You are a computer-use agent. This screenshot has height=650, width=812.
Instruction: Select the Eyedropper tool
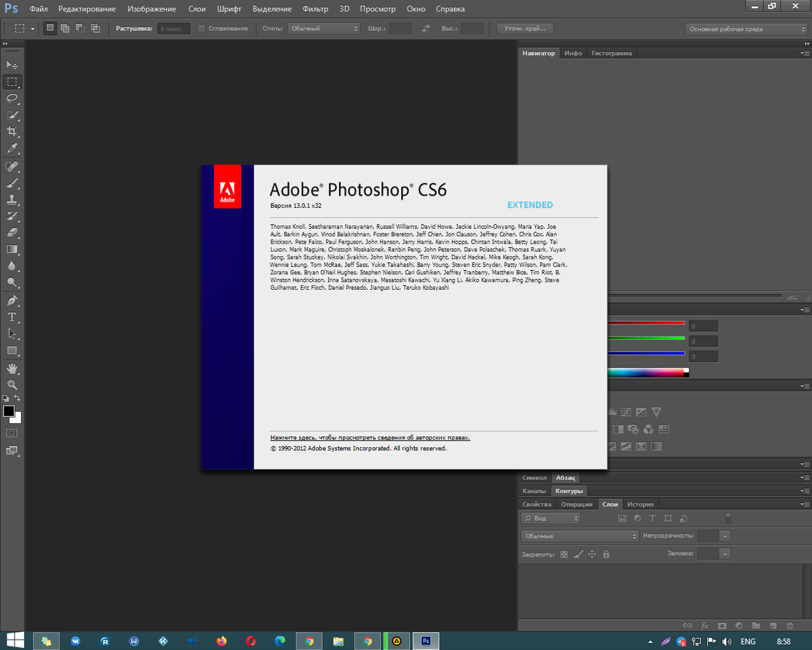point(12,148)
